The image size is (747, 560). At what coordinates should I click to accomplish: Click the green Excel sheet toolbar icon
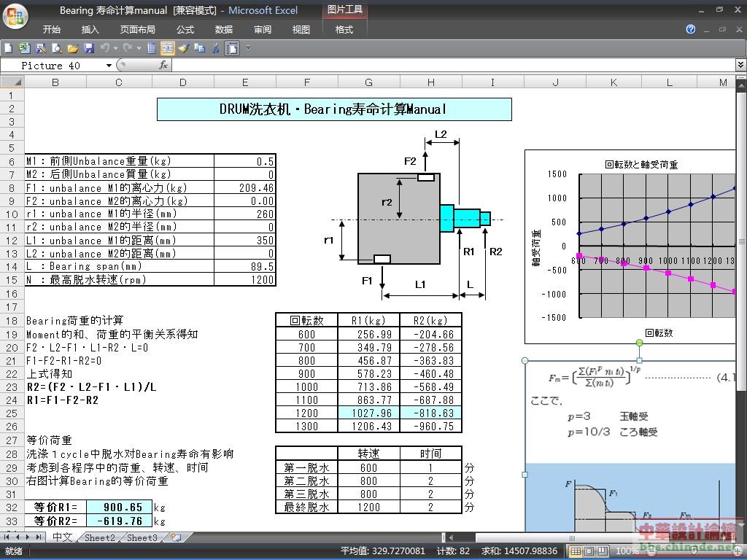point(24,47)
